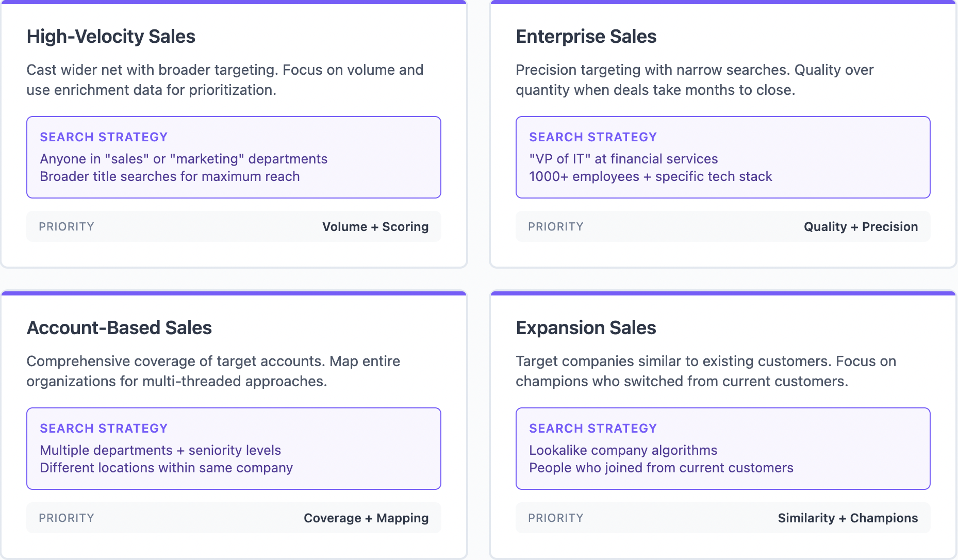Click the 'Target companies similar to existing customers' text
Screen dimensions: 958x560
(x=706, y=371)
